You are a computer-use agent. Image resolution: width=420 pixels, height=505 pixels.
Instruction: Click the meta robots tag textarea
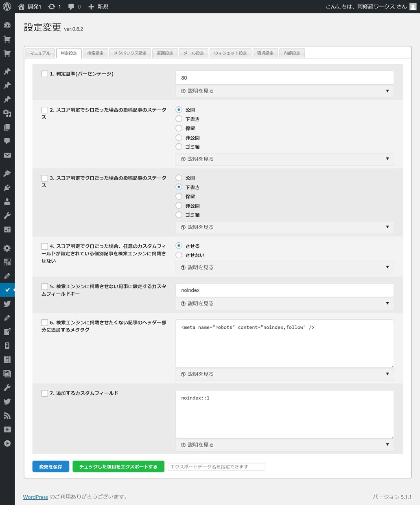[285, 344]
